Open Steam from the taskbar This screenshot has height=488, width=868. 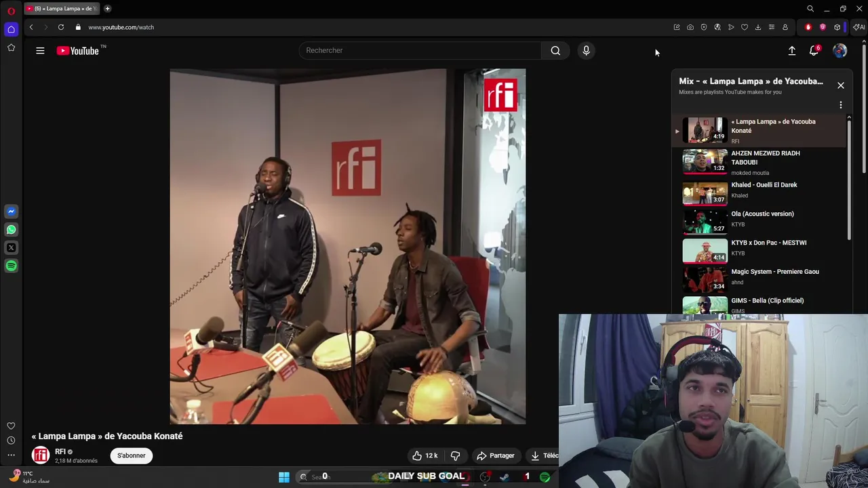click(505, 477)
